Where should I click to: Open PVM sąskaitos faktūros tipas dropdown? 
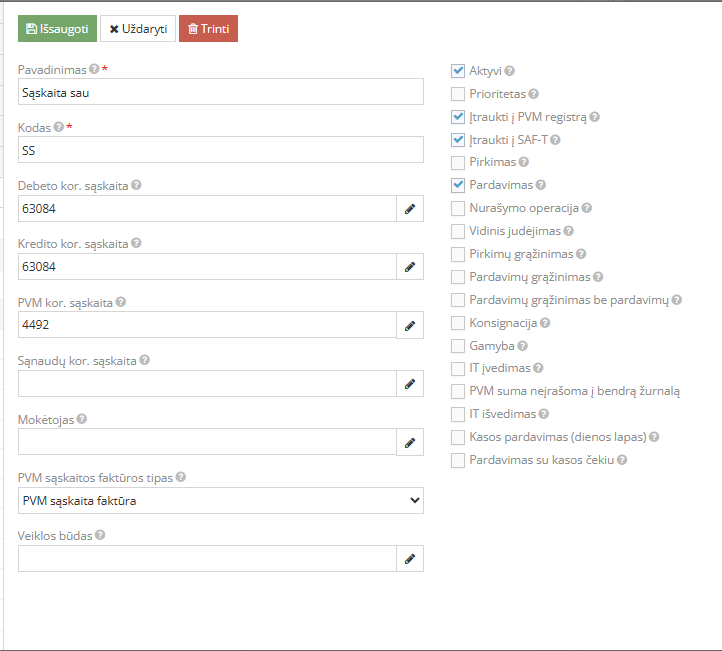(220, 500)
